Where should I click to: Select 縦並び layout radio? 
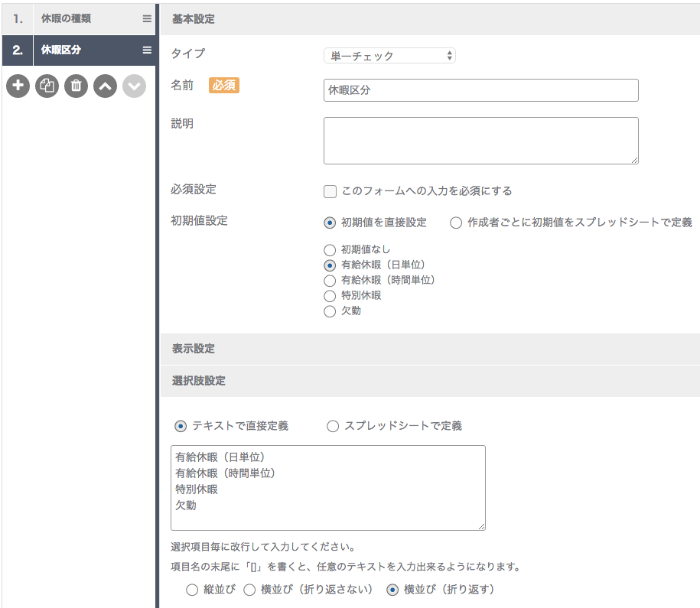(192, 590)
